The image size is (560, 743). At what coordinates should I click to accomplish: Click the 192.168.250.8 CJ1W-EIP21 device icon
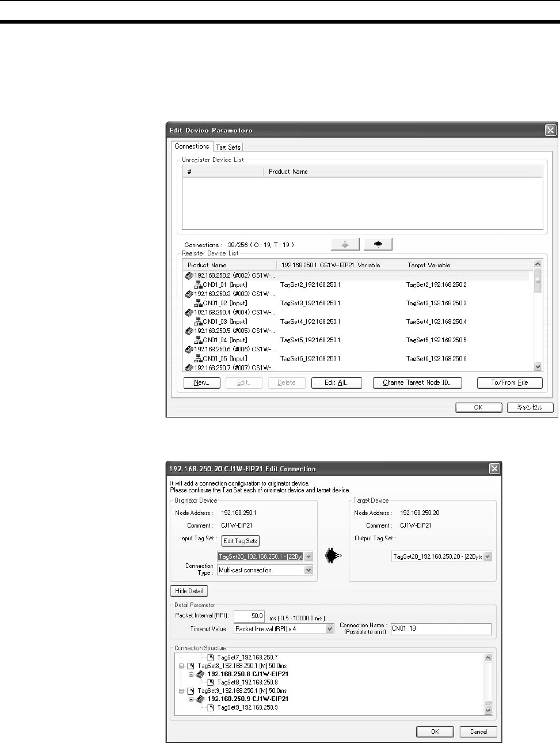coord(200,674)
